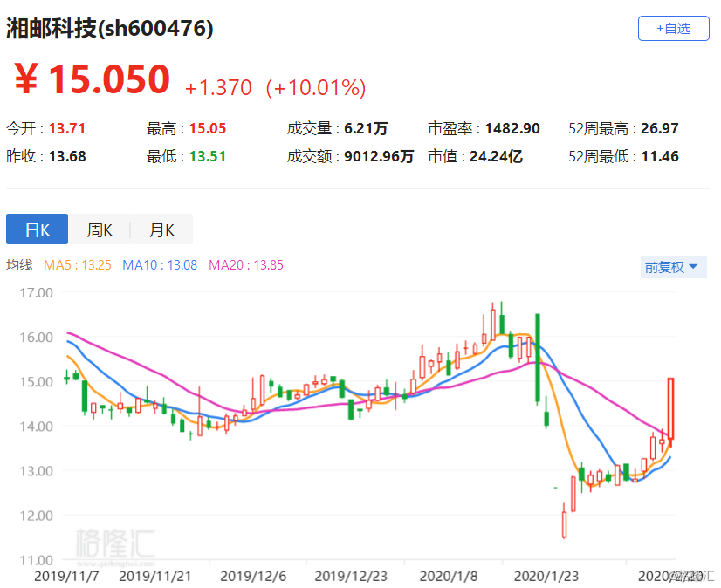Click the MA20 : 13.85 legend label

pyautogui.click(x=246, y=265)
